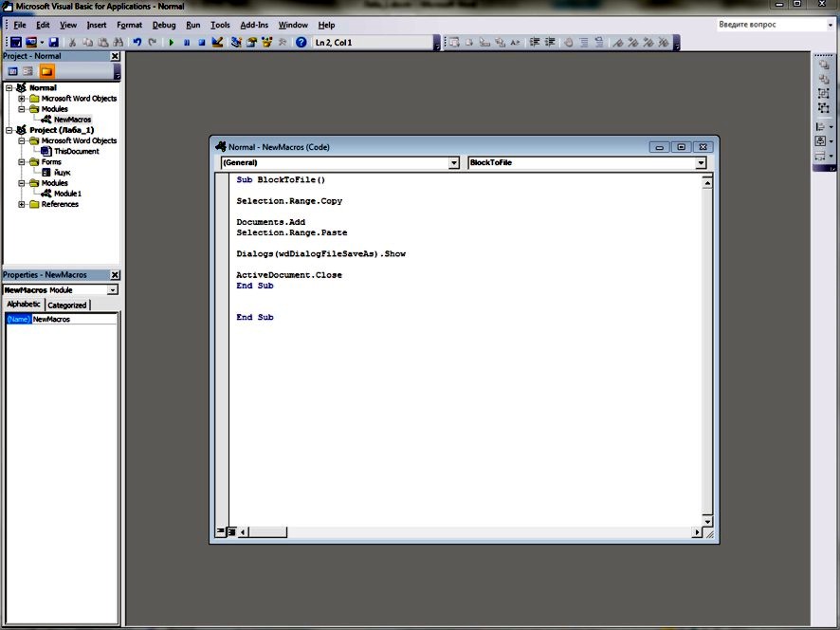Expand Microsoft Word Objects under Normal
840x630 pixels.
click(22, 98)
